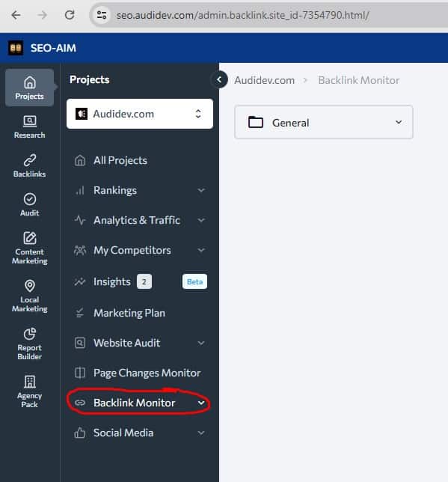Open Insights with the Beta label
The height and width of the screenshot is (482, 448).
140,281
